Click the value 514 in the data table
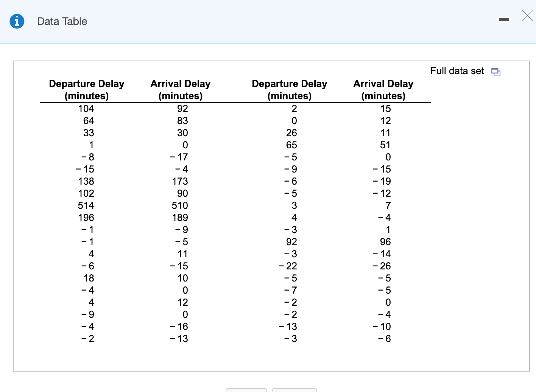The height and width of the screenshot is (392, 536). (x=86, y=205)
